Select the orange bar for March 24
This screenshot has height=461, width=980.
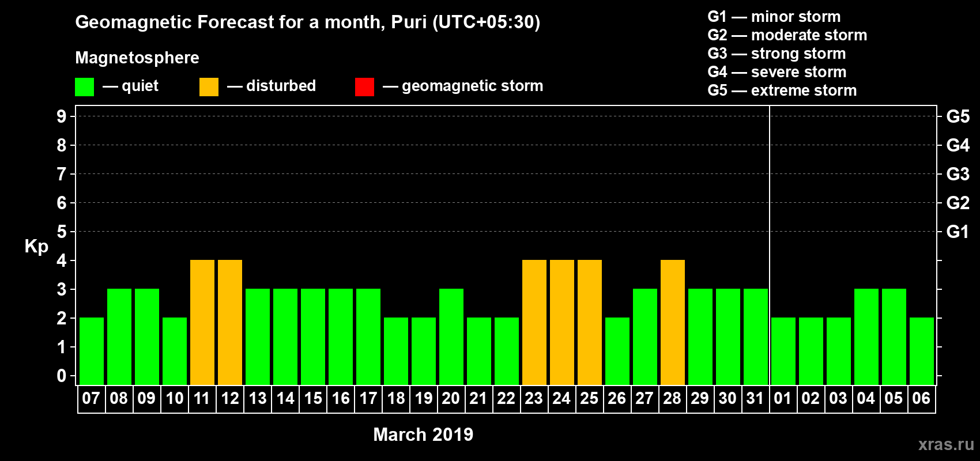click(562, 322)
